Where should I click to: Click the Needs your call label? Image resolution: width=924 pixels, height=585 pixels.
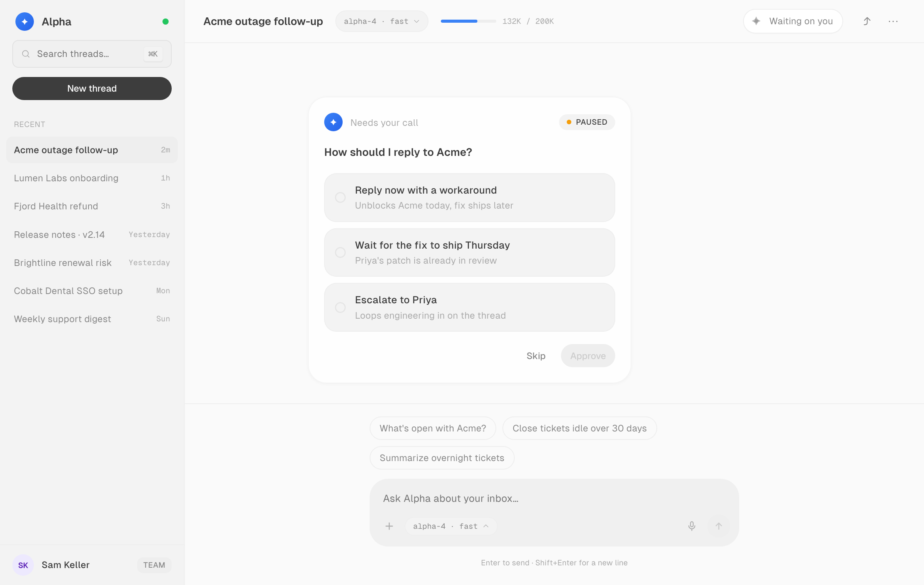(x=384, y=122)
